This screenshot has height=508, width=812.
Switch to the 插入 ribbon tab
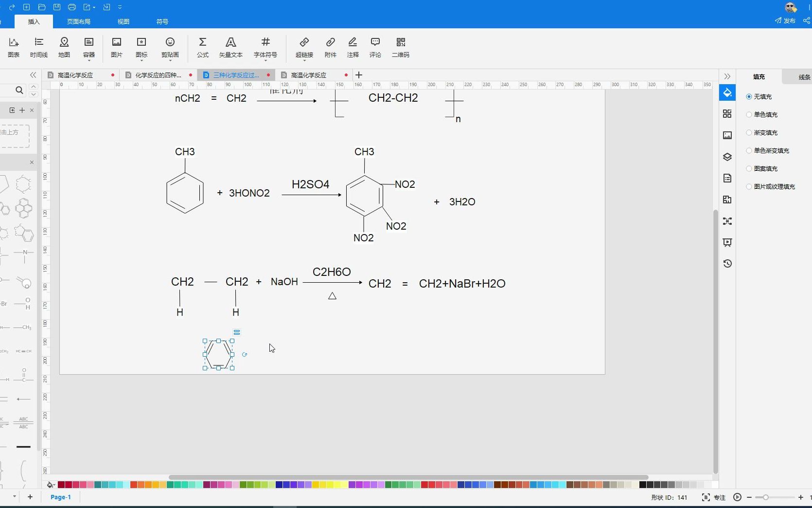[x=34, y=21]
